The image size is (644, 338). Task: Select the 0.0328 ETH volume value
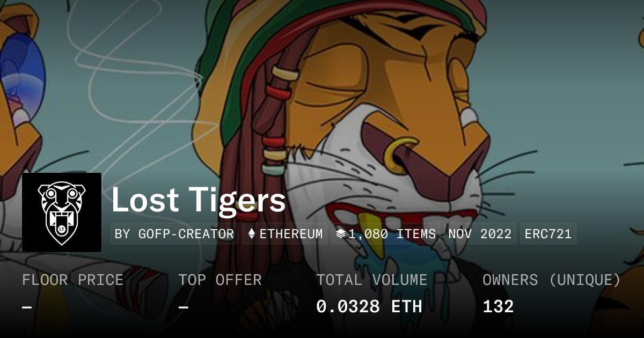(369, 306)
